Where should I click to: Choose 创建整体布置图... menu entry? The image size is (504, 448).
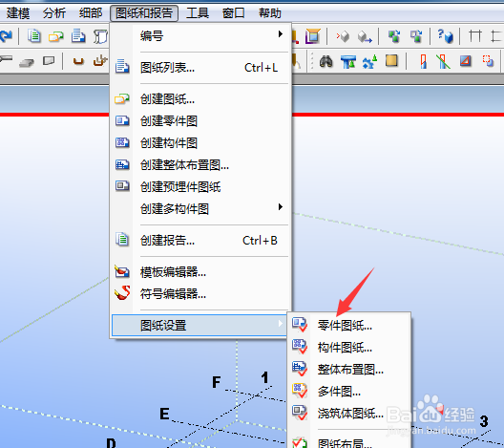200,165
